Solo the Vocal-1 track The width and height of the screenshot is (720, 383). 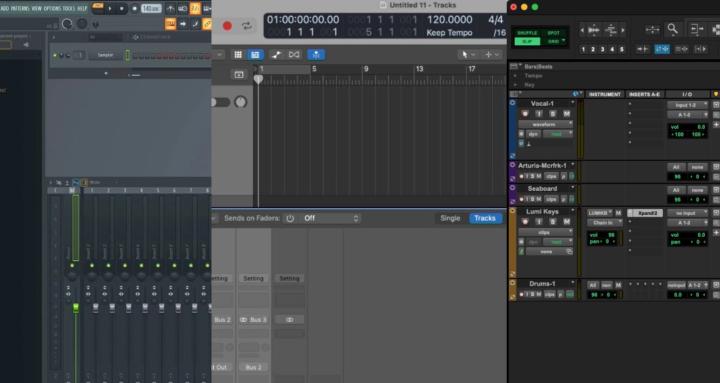pyautogui.click(x=553, y=114)
